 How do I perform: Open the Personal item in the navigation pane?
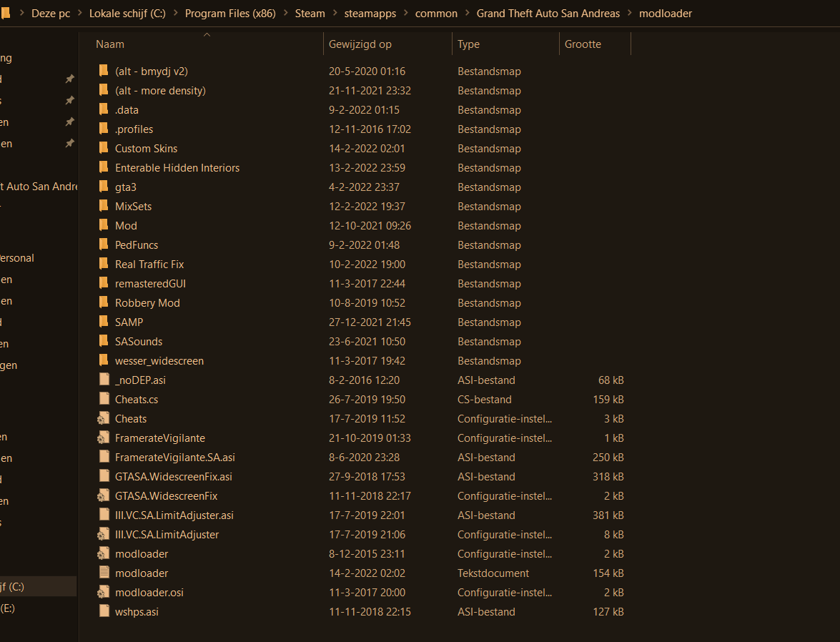click(17, 258)
